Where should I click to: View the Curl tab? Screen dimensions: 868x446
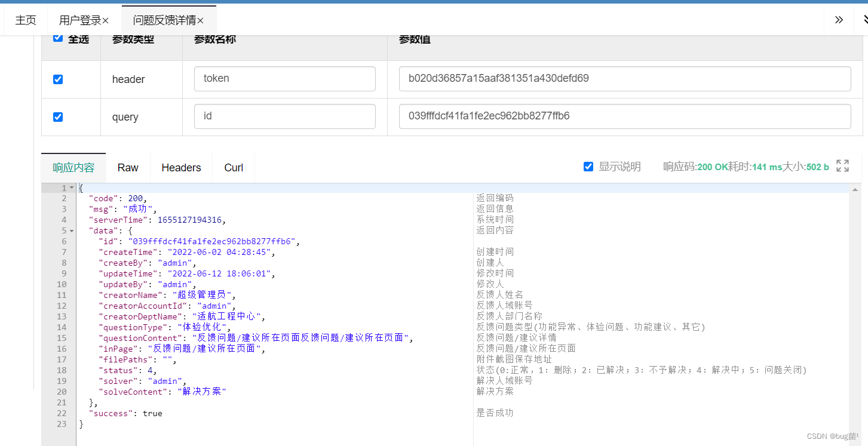coord(234,168)
